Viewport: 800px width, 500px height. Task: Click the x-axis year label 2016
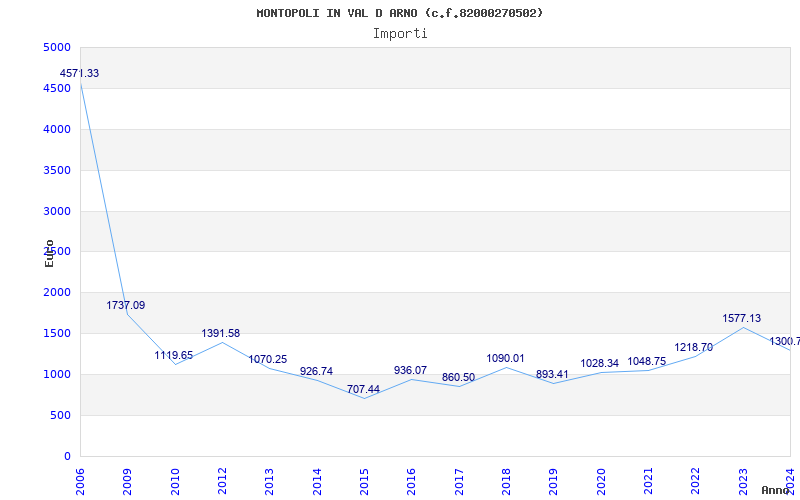411,482
